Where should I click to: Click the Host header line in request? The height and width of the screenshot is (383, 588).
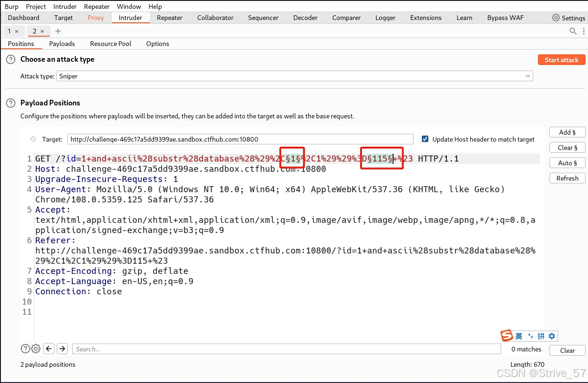pos(181,169)
